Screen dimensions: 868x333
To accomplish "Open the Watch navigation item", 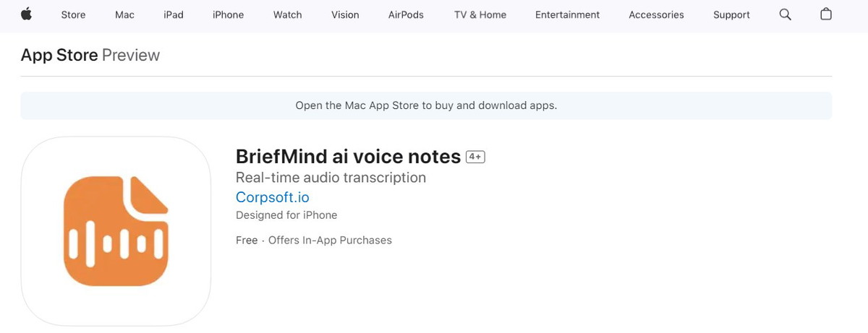I will (x=287, y=14).
